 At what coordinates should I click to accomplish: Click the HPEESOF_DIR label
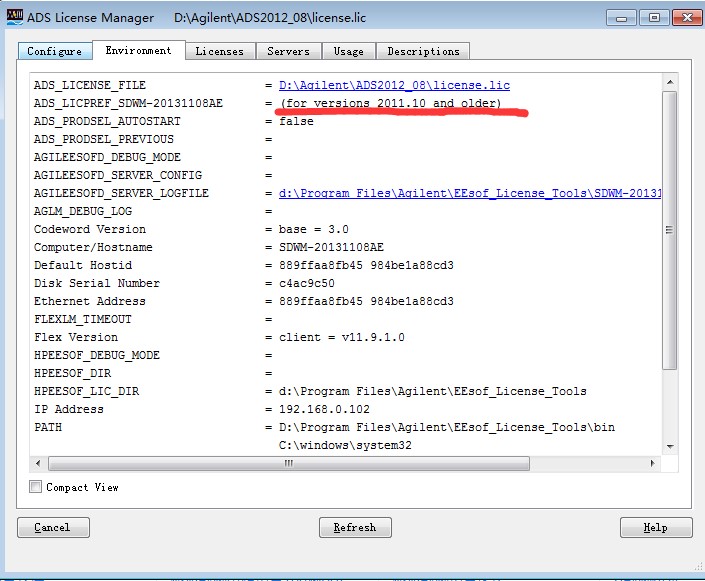72,373
